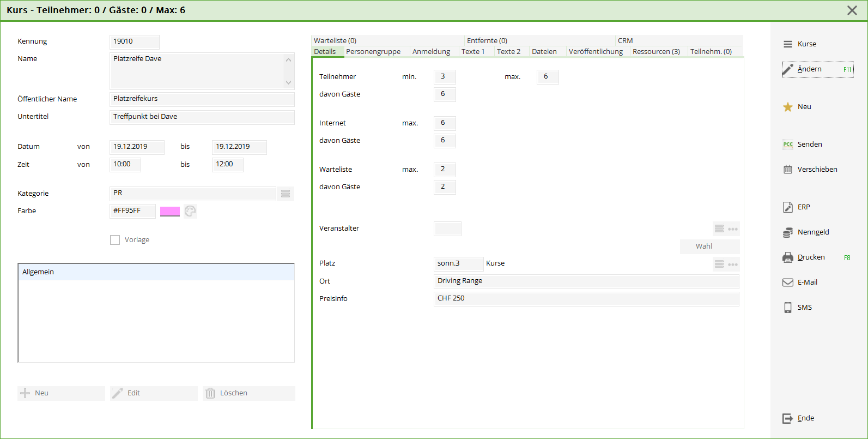Screen dimensions: 868x439
Task: Click the Drucken printer icon
Action: click(x=787, y=257)
